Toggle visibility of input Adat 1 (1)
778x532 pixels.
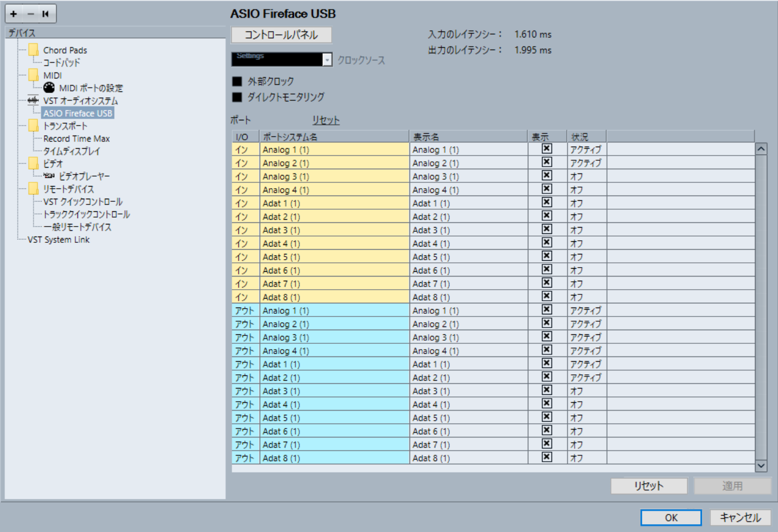click(547, 203)
